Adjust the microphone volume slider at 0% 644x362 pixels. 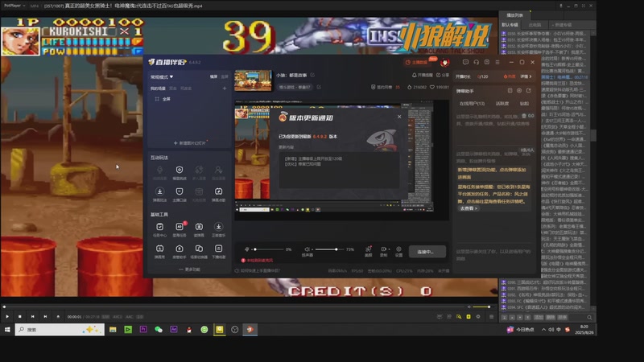point(268,249)
